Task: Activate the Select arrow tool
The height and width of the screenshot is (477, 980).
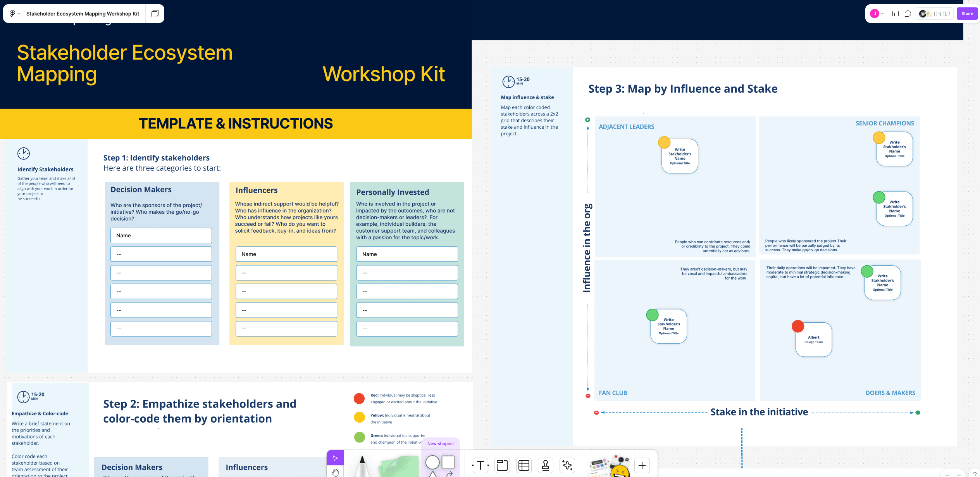Action: [x=335, y=458]
